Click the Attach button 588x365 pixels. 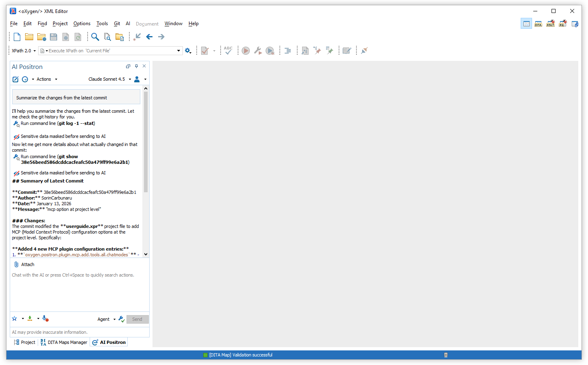click(24, 264)
